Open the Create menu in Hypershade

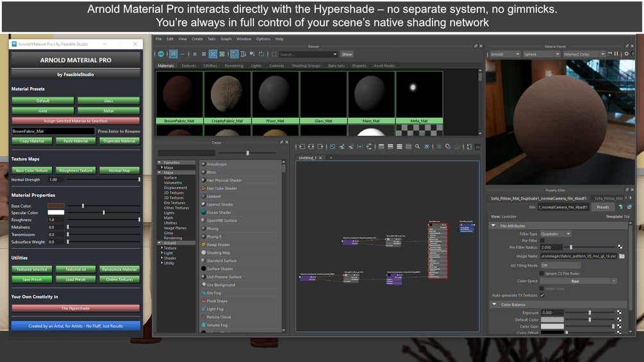click(x=197, y=39)
